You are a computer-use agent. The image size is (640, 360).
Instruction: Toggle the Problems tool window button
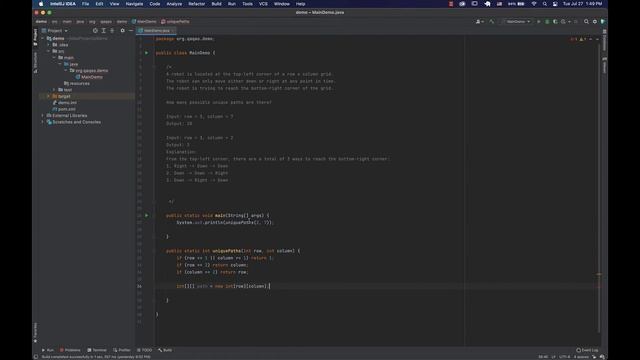pos(70,350)
